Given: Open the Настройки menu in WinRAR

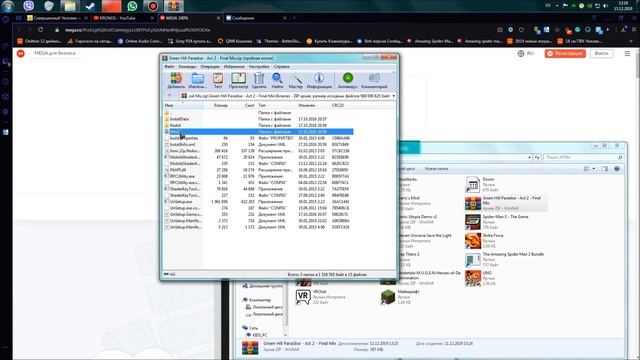Looking at the screenshot, I should (x=259, y=67).
